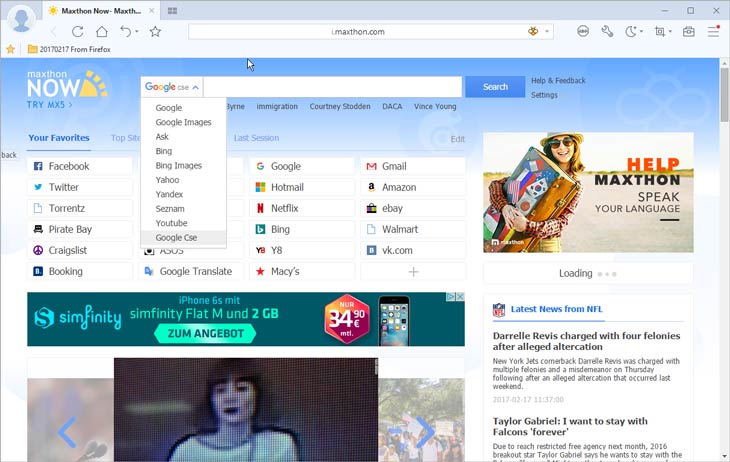
Task: Open quick access tab grid icon
Action: tap(172, 11)
